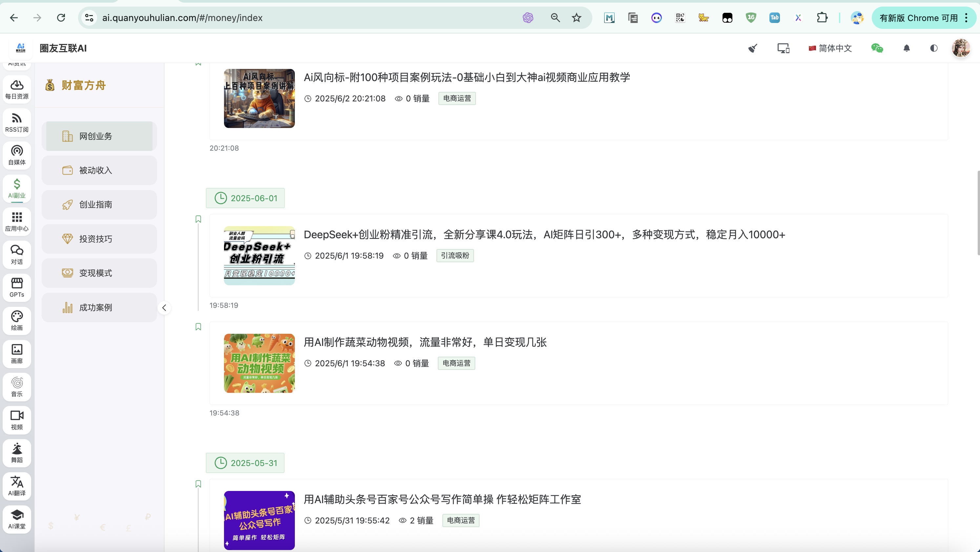Toggle bookmark on the DeepSeek article
This screenshot has height=552, width=980.
point(198,219)
